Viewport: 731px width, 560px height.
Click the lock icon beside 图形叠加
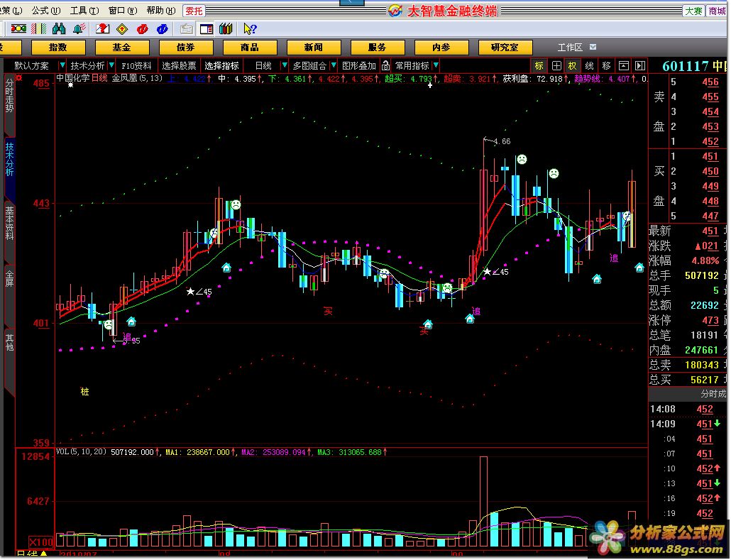click(x=385, y=66)
